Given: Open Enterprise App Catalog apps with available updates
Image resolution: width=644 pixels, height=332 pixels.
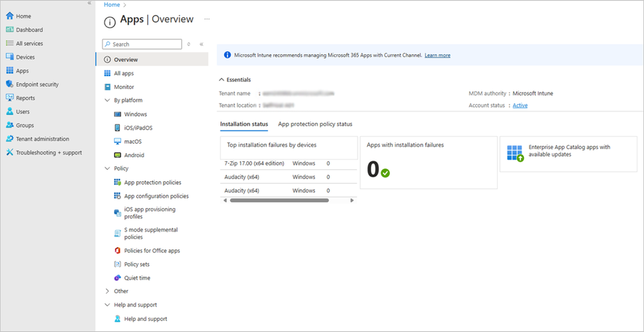Looking at the screenshot, I should click(569, 154).
